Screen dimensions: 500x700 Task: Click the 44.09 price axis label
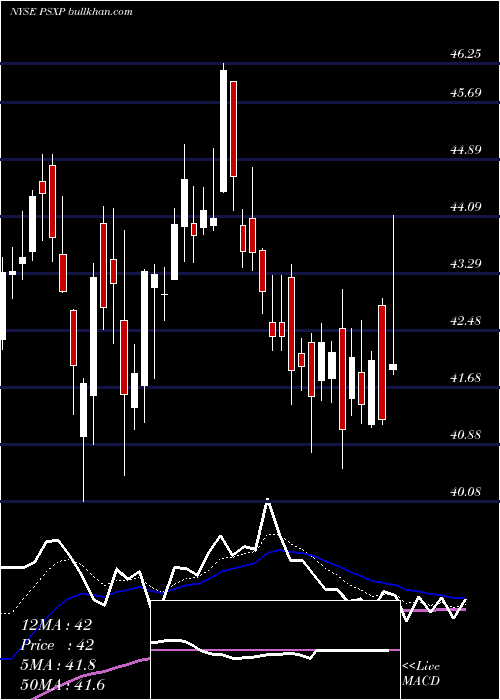point(466,206)
